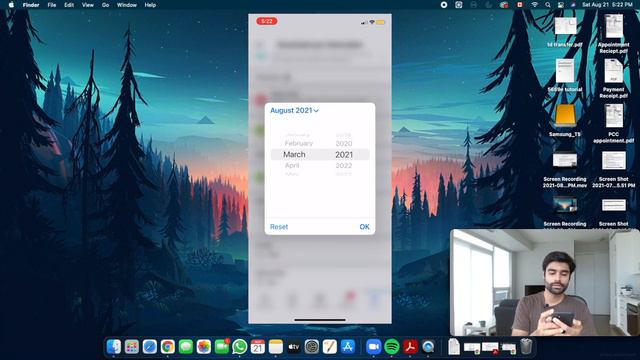Viewport: 640px width, 360px height.
Task: Open Wi-Fi status in menu bar
Action: [x=534, y=5]
